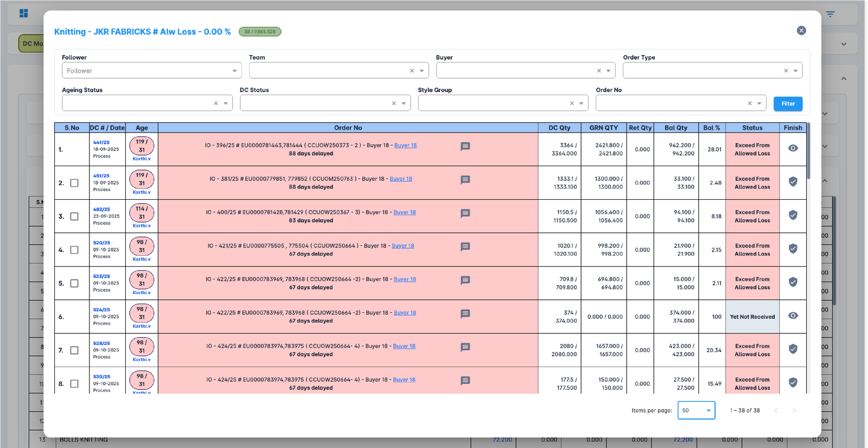The image size is (868, 448).
Task: Open DC number link 523/25
Action: (101, 276)
